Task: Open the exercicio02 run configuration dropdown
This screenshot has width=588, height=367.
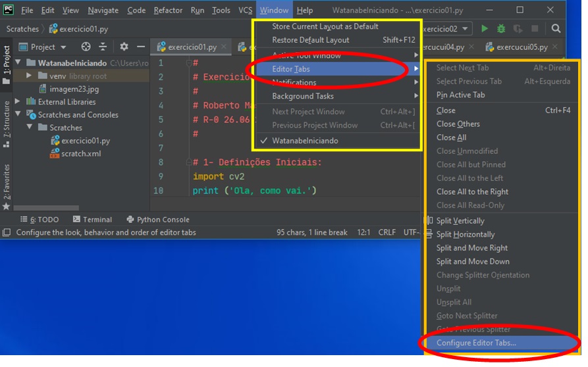Action: tap(446, 29)
